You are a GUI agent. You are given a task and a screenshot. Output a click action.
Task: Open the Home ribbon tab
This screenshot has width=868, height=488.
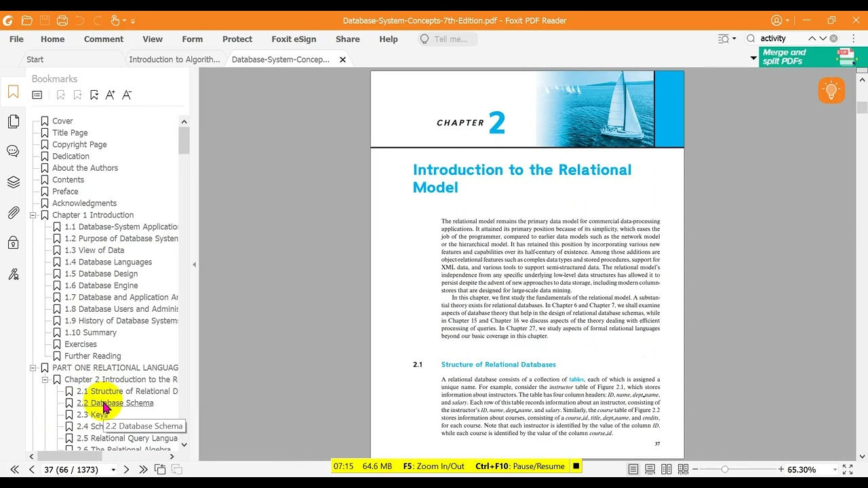coord(52,39)
